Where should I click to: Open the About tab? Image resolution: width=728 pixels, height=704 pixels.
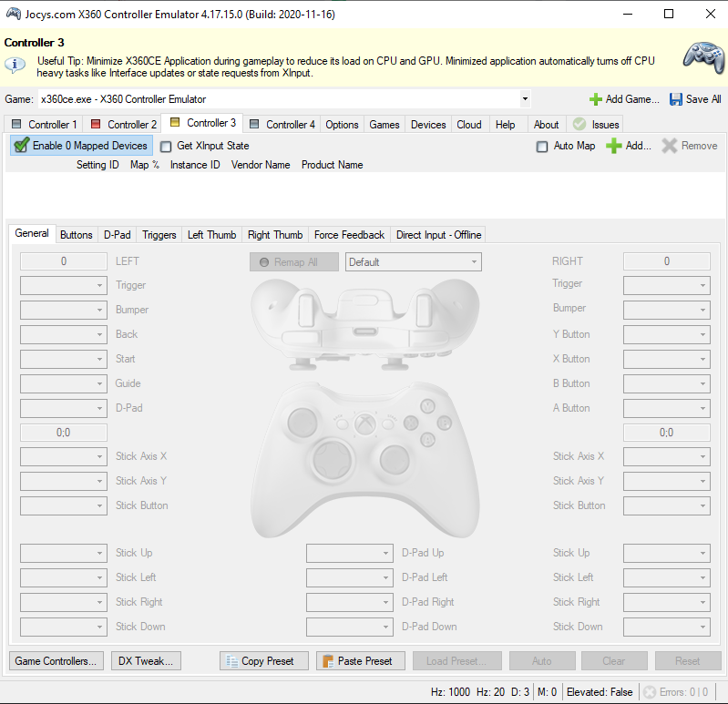tap(546, 125)
